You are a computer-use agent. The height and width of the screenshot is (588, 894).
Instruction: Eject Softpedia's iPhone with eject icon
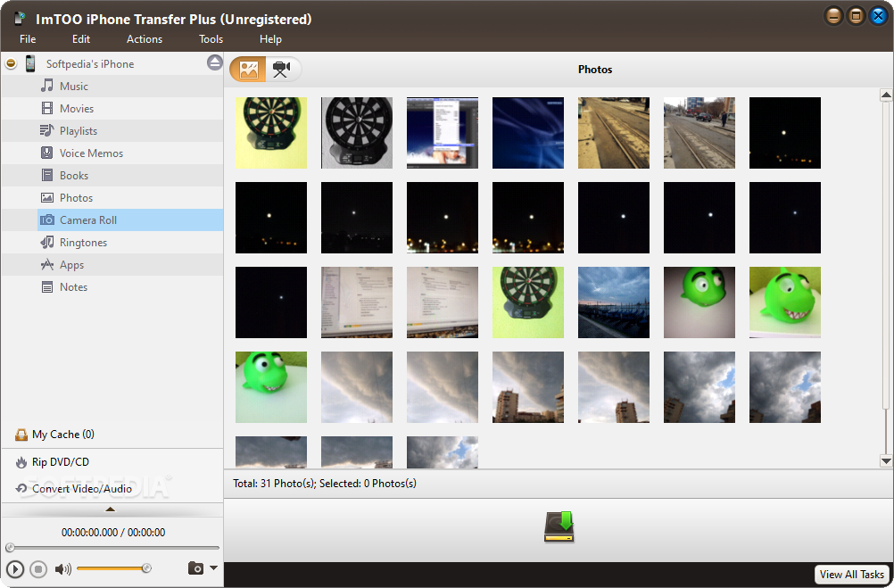(x=214, y=62)
